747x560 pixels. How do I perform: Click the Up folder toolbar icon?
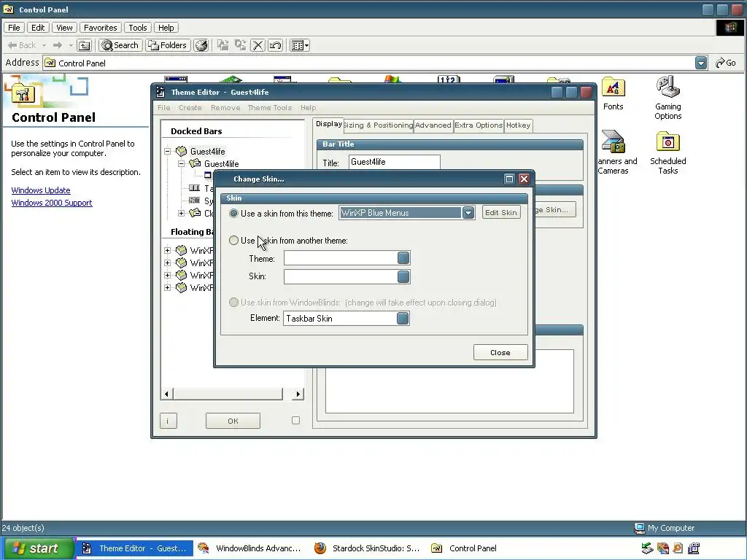(x=85, y=45)
